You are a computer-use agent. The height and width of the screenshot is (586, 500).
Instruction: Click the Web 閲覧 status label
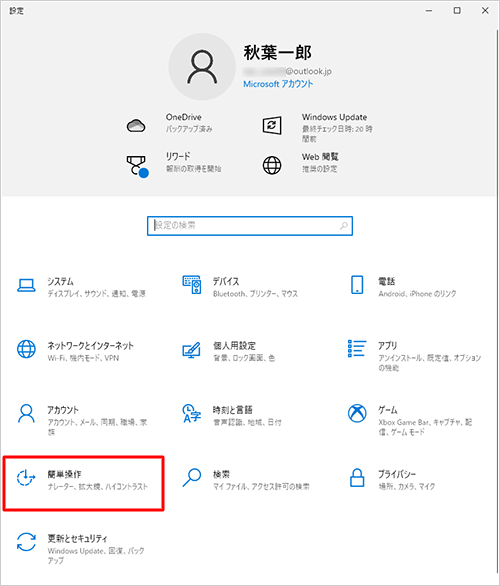pyautogui.click(x=320, y=169)
